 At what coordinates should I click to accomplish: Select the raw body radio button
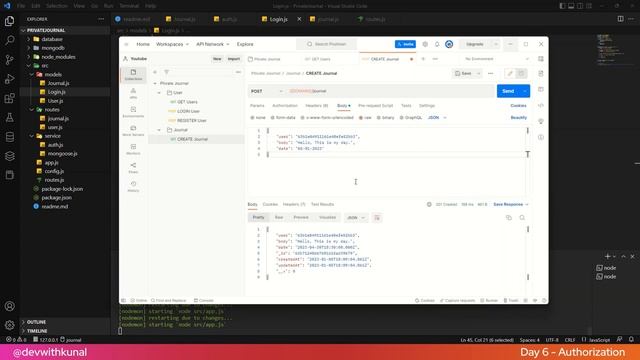pos(361,118)
